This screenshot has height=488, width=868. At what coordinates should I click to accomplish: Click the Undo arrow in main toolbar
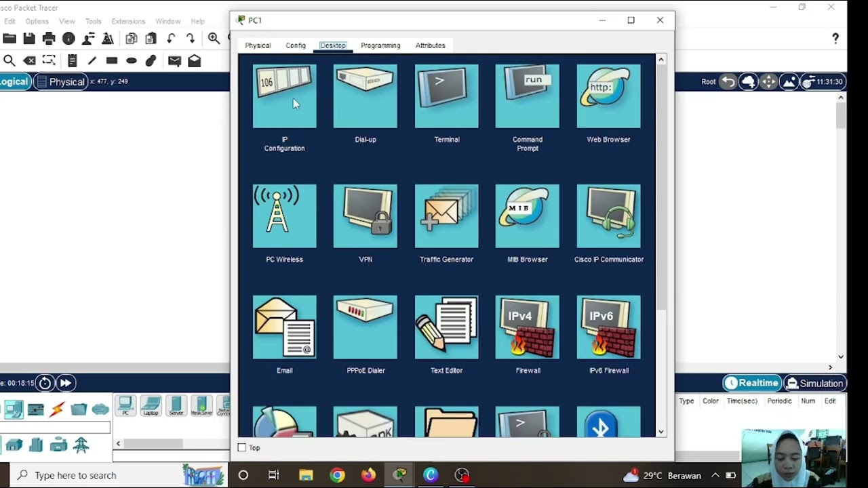click(171, 39)
